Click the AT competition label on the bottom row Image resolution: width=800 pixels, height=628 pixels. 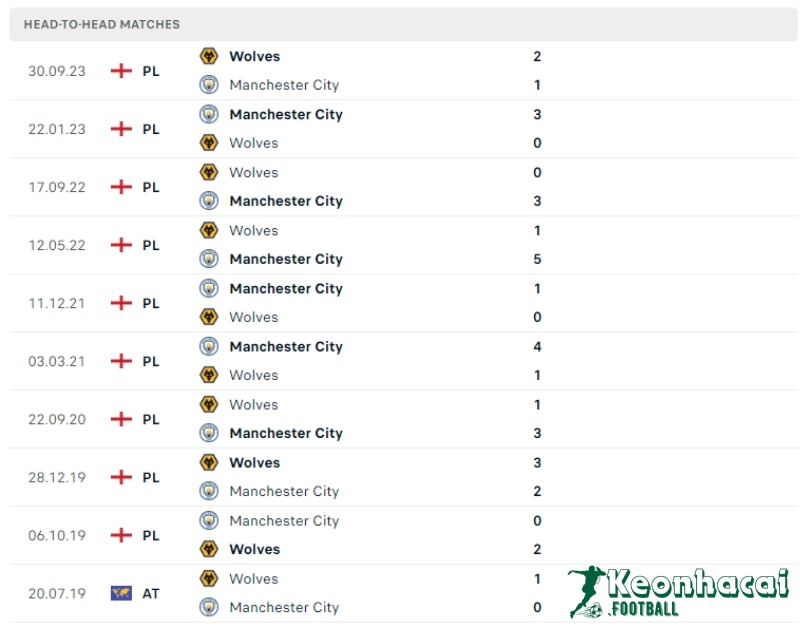click(151, 593)
